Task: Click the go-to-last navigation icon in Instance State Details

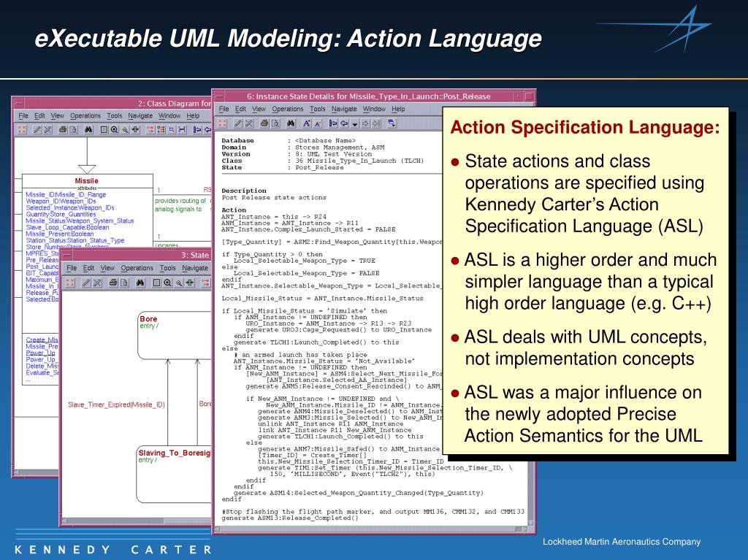Action: click(376, 123)
